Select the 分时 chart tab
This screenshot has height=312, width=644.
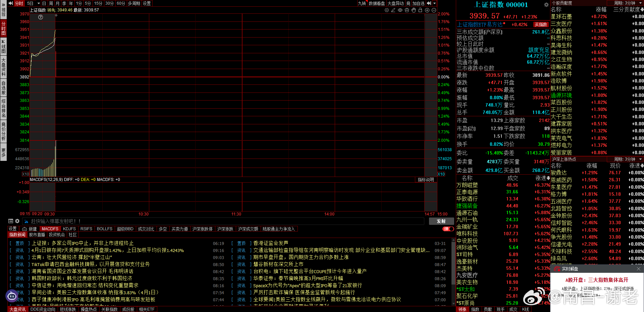click(x=19, y=3)
